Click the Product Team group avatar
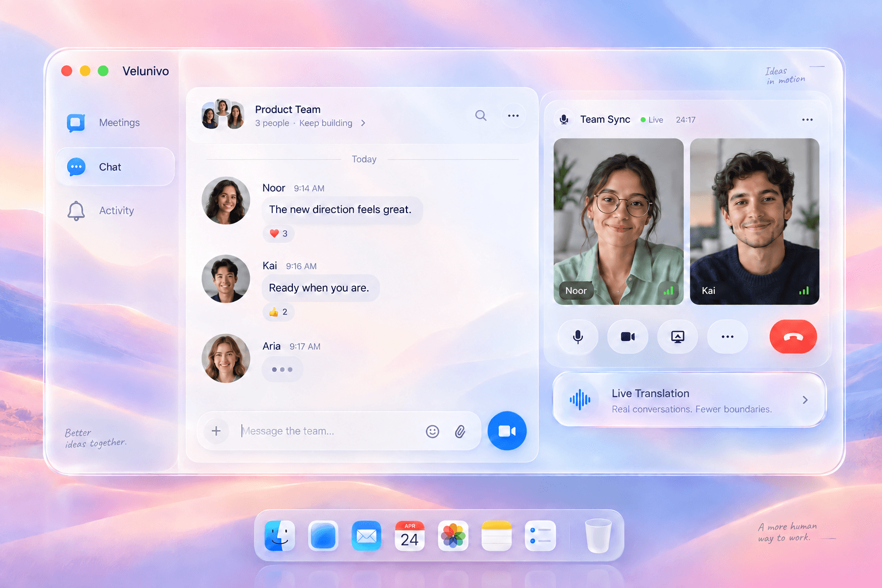 click(223, 114)
